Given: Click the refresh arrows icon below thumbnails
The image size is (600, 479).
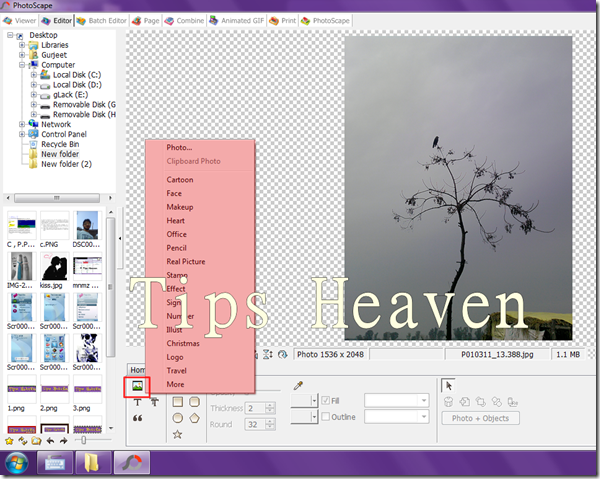Looking at the screenshot, I should coord(23,441).
